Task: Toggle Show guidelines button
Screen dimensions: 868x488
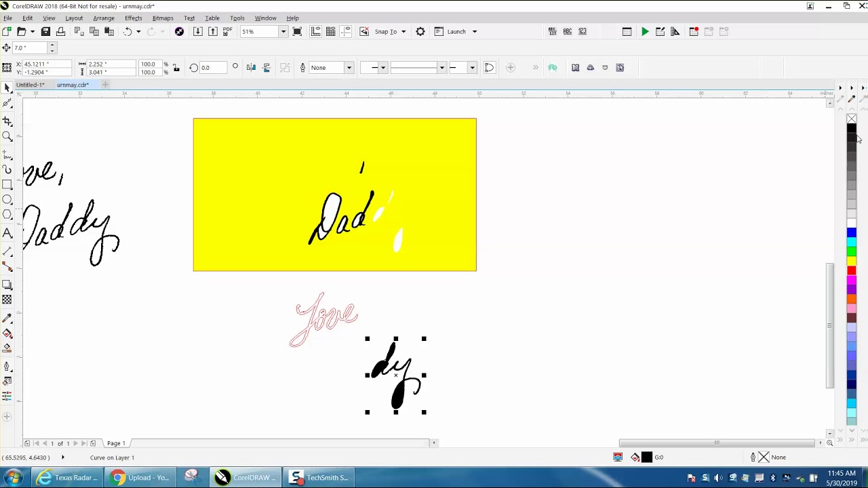Action: tap(346, 31)
